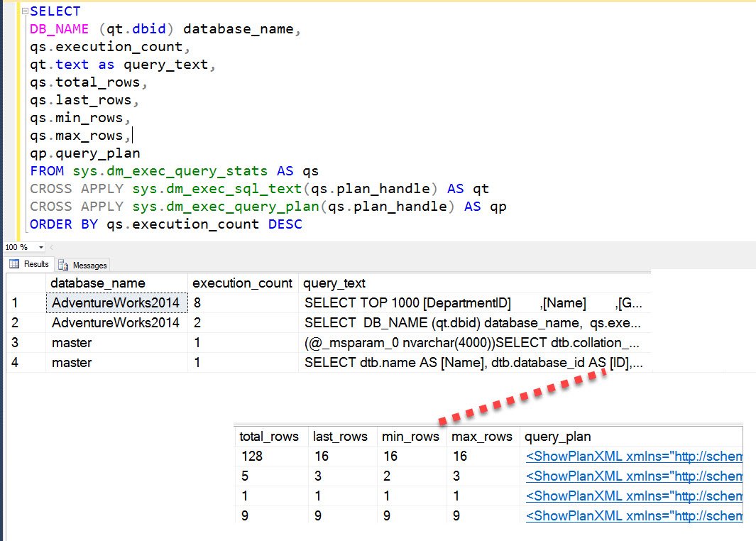Viewport: 756px width, 541px height.
Task: Open the ShowPlanXML link in the 128 row
Action: 634,456
